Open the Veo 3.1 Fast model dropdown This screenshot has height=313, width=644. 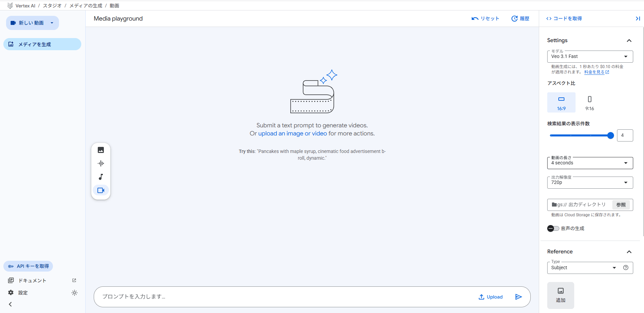tap(590, 57)
